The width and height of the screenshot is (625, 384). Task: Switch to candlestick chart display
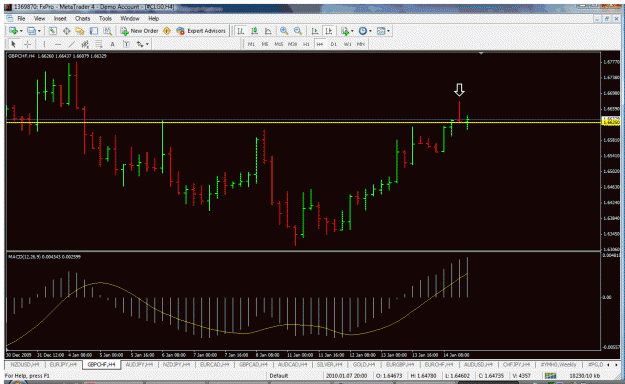coord(254,31)
